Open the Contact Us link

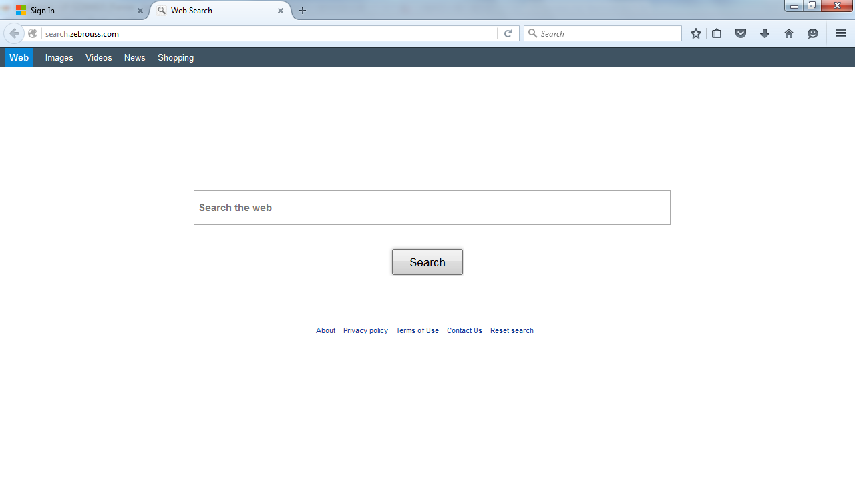click(464, 330)
